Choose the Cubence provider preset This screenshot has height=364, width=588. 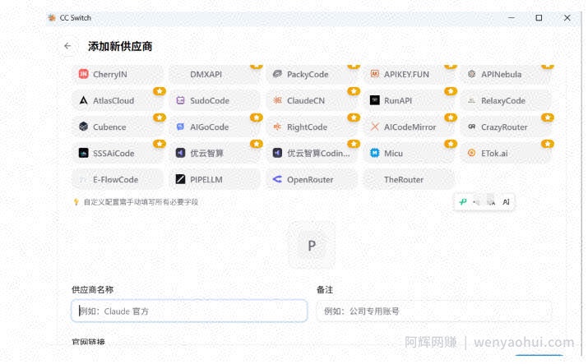pos(118,127)
